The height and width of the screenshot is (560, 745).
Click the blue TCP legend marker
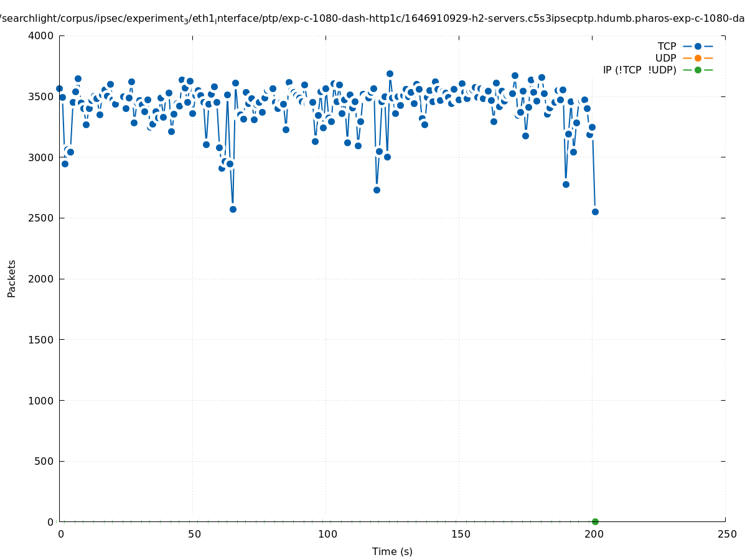point(698,46)
